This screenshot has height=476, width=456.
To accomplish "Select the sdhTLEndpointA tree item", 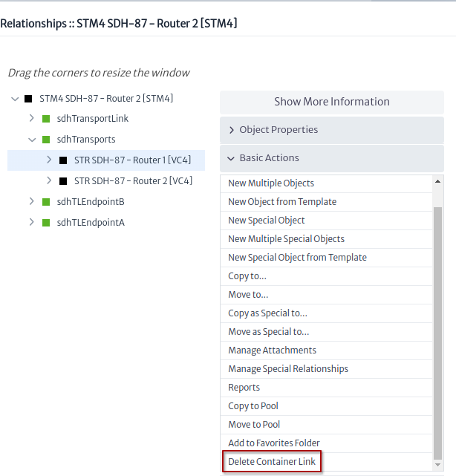I will click(x=91, y=223).
